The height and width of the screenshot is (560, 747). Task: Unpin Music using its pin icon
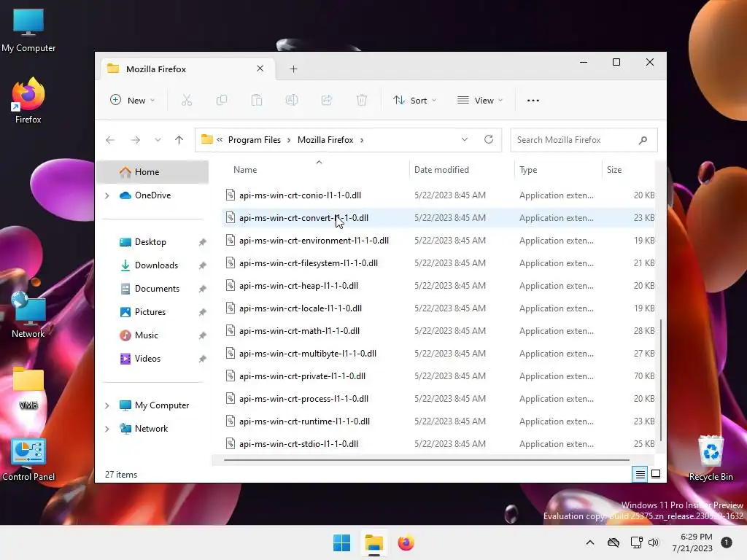click(x=203, y=335)
